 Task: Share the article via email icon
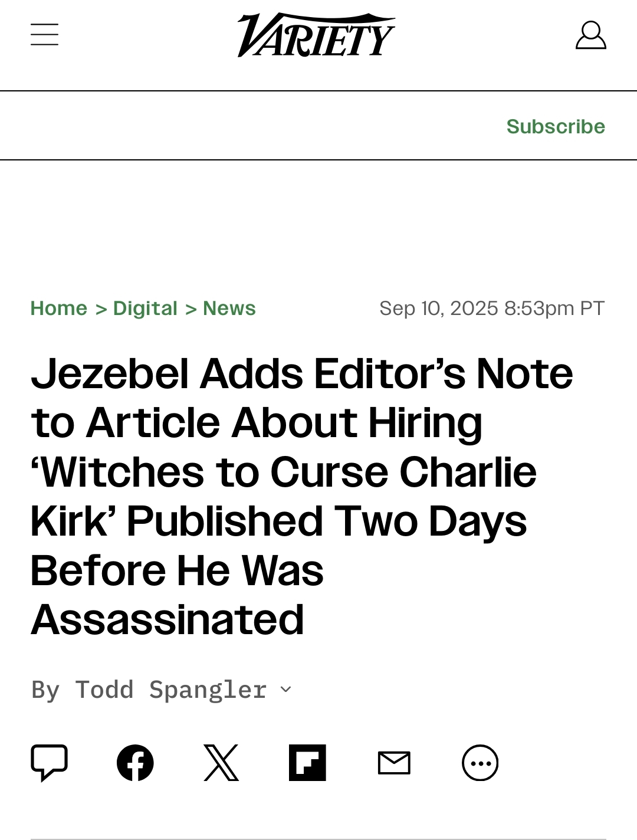point(394,763)
